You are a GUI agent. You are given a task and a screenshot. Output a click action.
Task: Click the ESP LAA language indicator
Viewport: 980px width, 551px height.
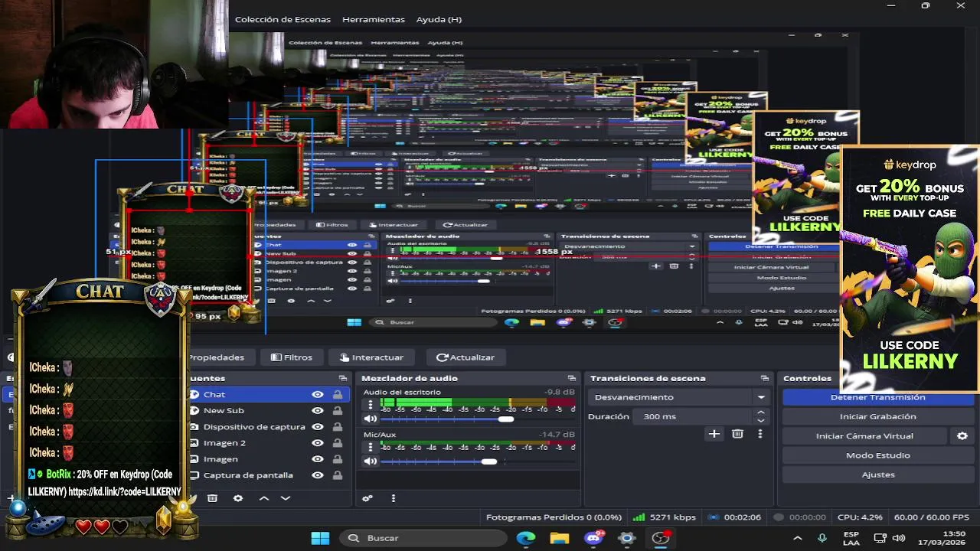[851, 538]
